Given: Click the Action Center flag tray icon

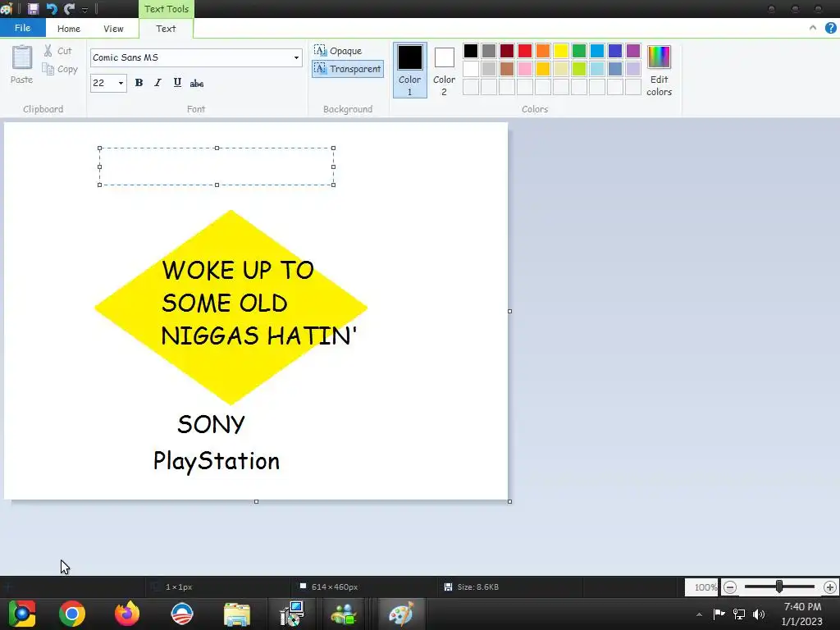Looking at the screenshot, I should click(719, 614).
